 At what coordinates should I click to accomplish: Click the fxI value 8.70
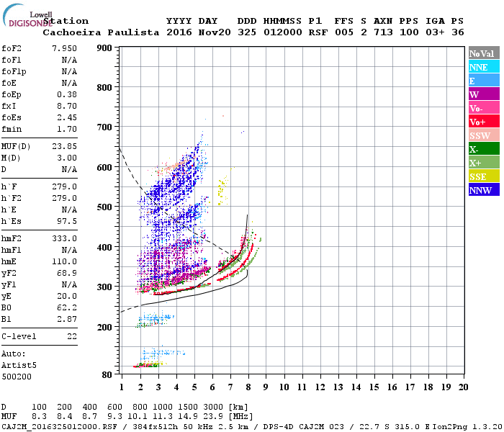(x=67, y=106)
